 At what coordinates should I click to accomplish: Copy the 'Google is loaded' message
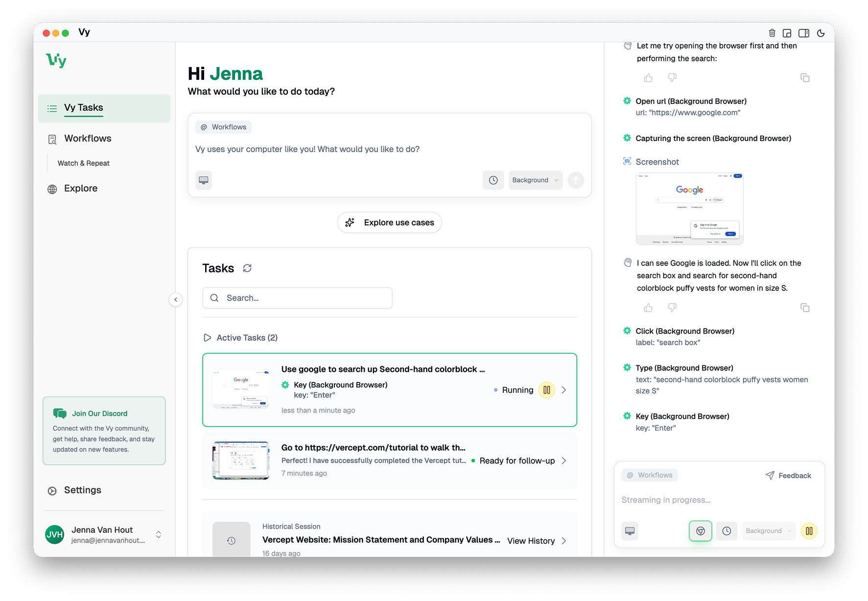pyautogui.click(x=805, y=308)
